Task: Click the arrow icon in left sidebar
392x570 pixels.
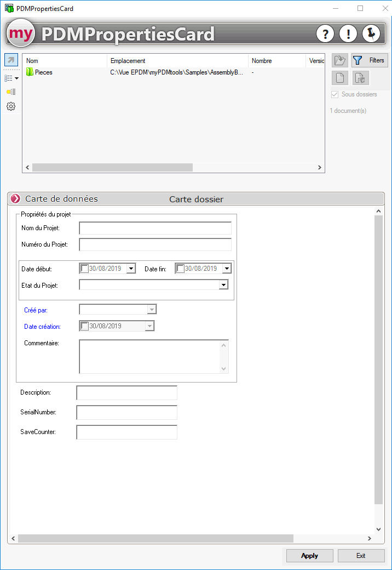Action: [x=11, y=60]
